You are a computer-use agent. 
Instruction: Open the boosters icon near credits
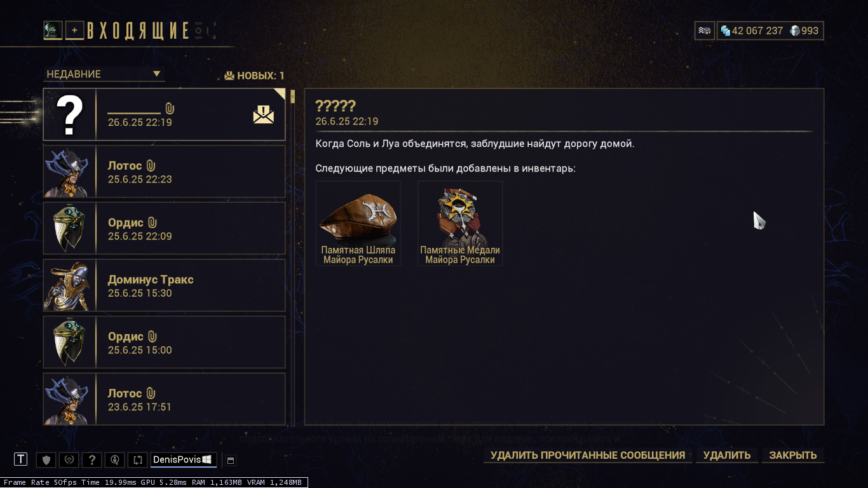tap(704, 30)
